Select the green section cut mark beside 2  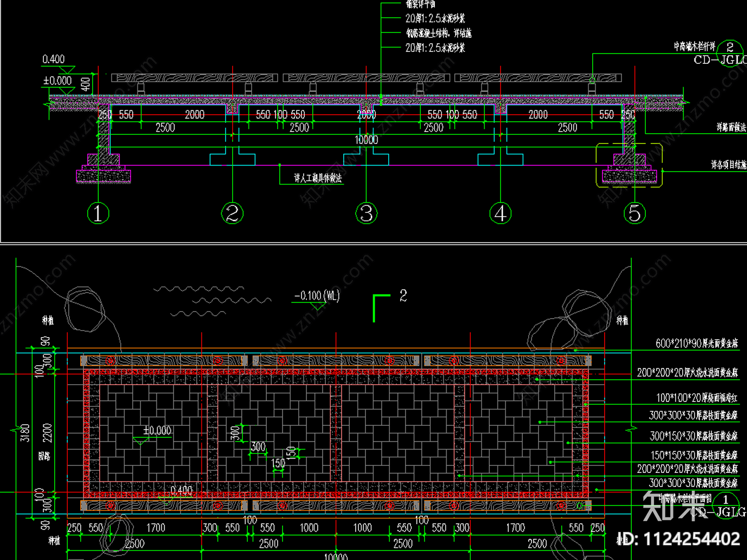click(382, 308)
